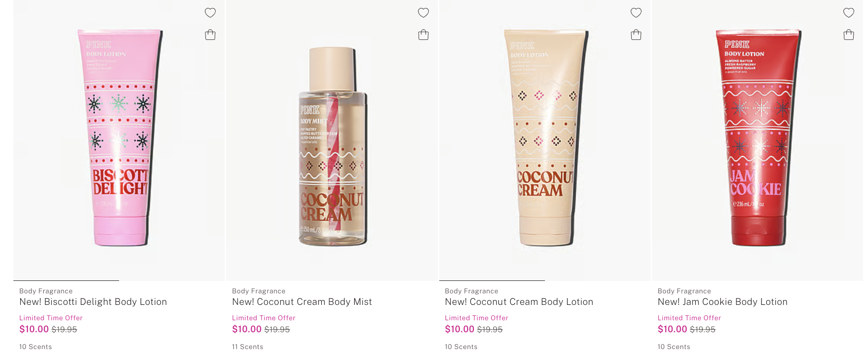Click Limited Time Offer on Jam Cookie
Viewport: 868px width, 363px height.
(689, 318)
